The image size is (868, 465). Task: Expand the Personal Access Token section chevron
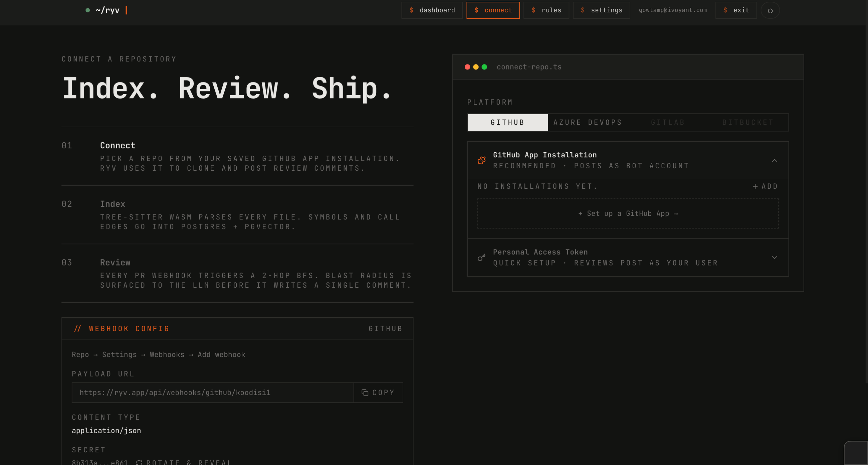point(775,258)
